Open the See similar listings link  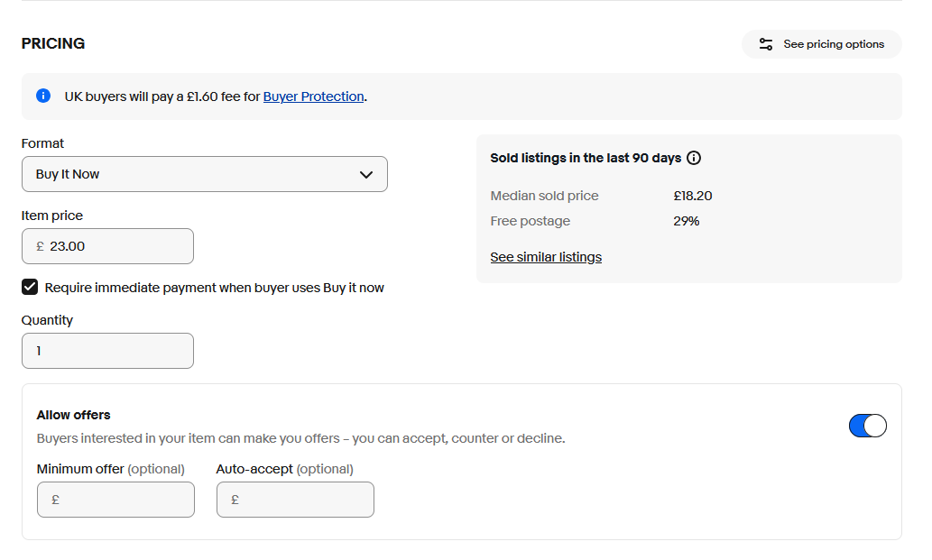546,257
